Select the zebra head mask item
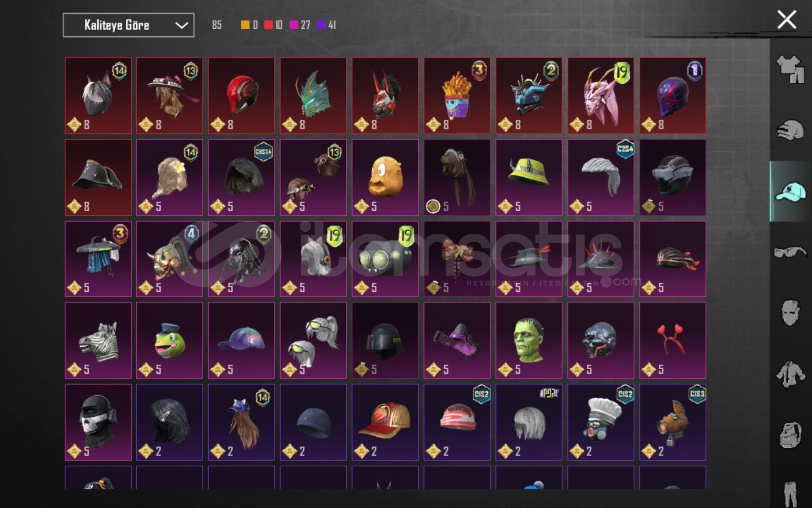The width and height of the screenshot is (812, 508). 98,340
